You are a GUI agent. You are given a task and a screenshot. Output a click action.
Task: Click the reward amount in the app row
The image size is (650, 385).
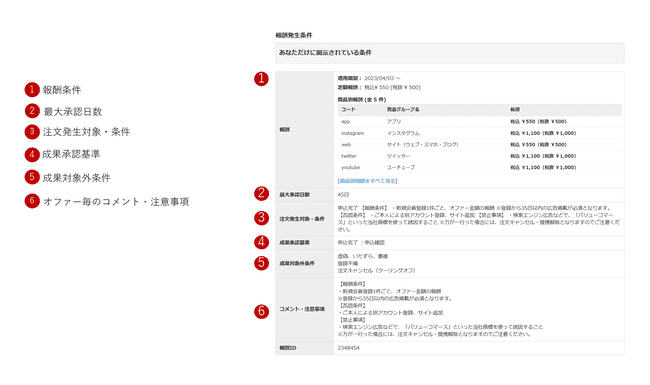(538, 121)
